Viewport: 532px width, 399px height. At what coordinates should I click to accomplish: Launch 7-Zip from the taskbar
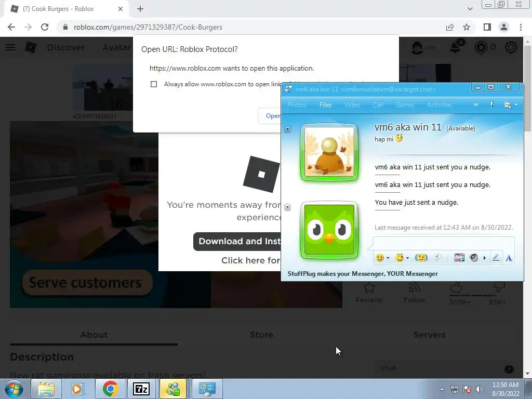coord(141,389)
